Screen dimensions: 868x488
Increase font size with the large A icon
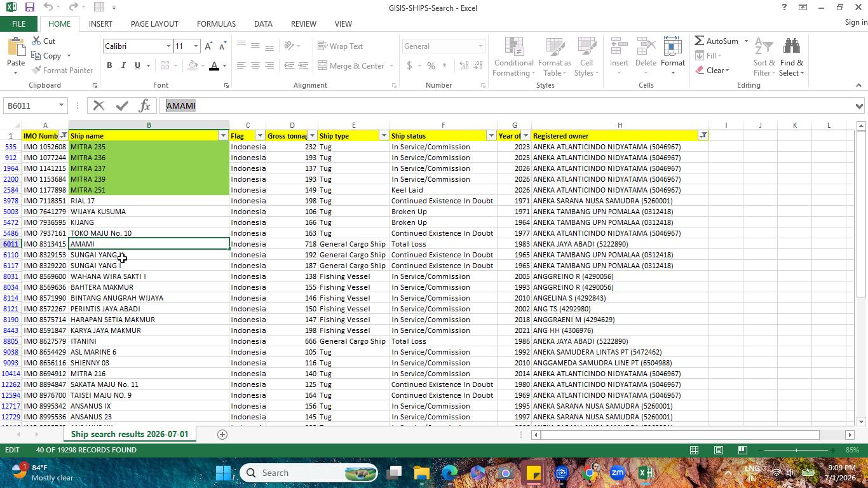tap(208, 46)
